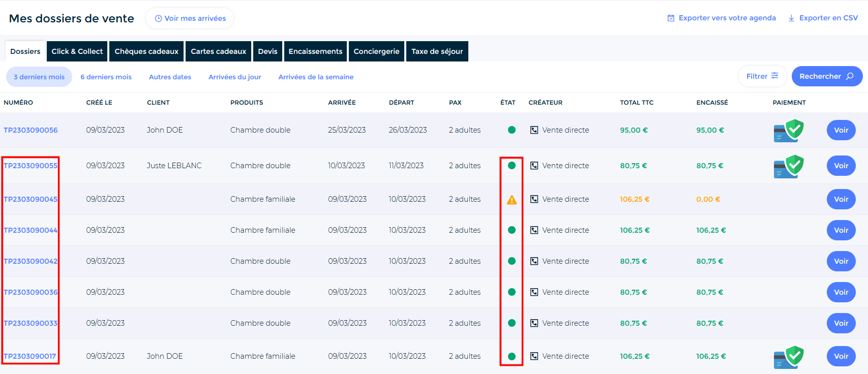
Task: Click the Vente directe creator icon for TP2303090033
Action: (x=534, y=323)
